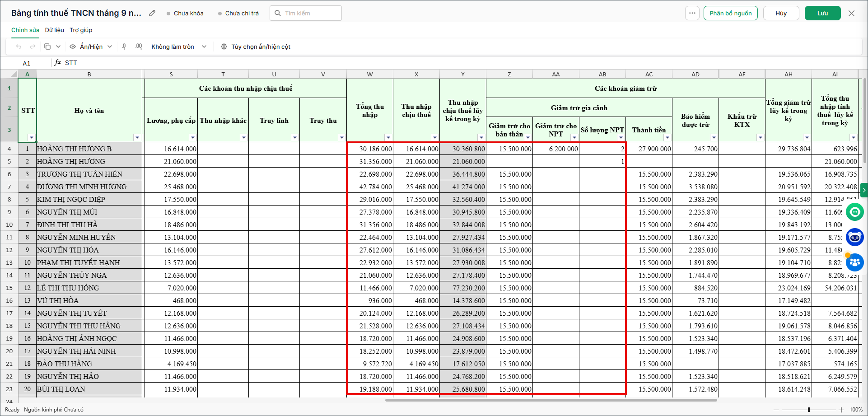Screen dimensions: 868x416
Task: Open the Tùy chọn ẩn/hiện cột settings
Action: (x=256, y=47)
